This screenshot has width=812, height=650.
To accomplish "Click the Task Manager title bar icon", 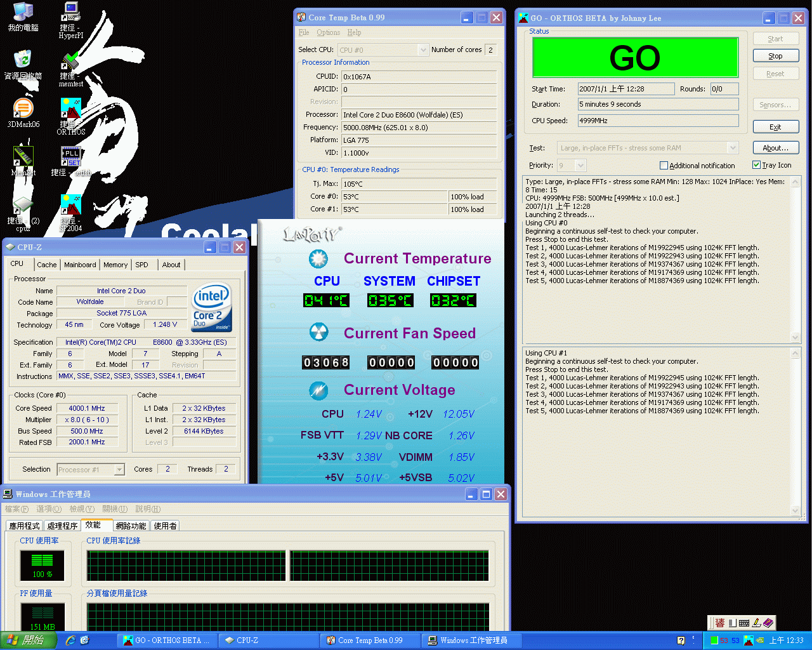I will click(8, 494).
